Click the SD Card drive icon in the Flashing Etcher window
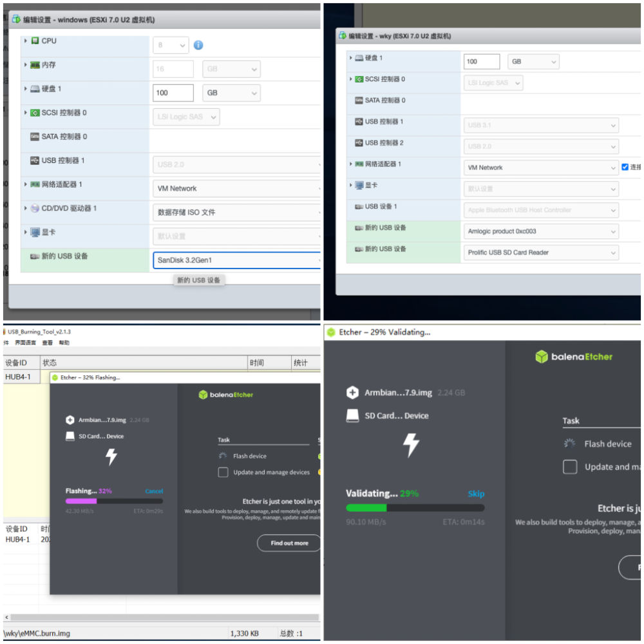The height and width of the screenshot is (644, 644). click(x=70, y=436)
